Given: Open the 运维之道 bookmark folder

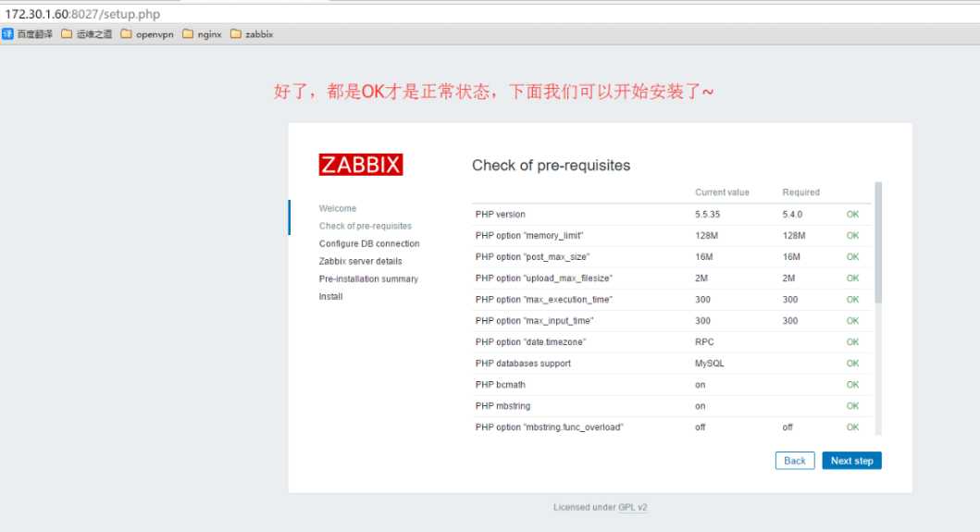Looking at the screenshot, I should (86, 34).
